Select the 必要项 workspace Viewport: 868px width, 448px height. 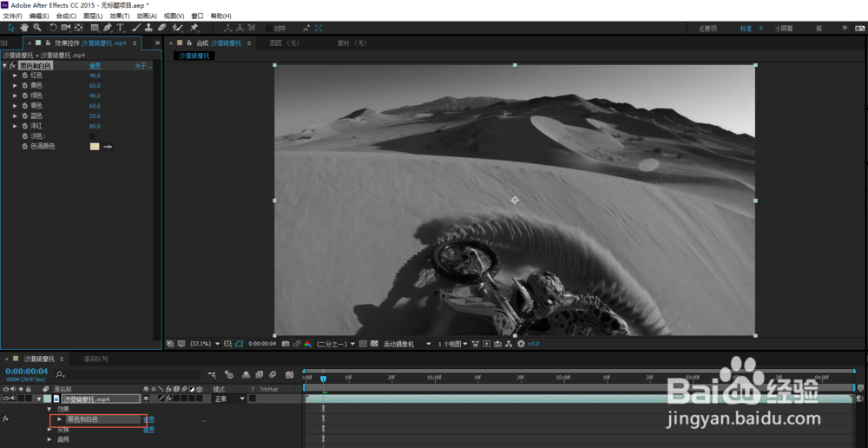(x=708, y=29)
